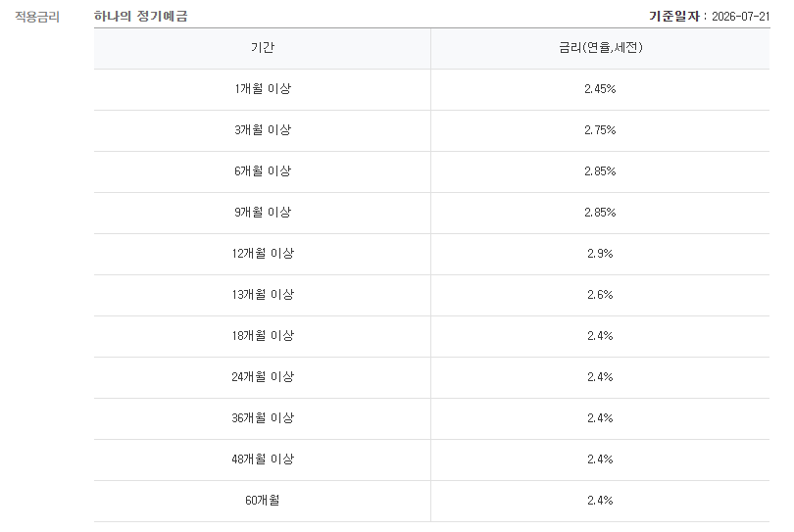Click the 2.9% interest rate value
794x532 pixels.
[600, 254]
